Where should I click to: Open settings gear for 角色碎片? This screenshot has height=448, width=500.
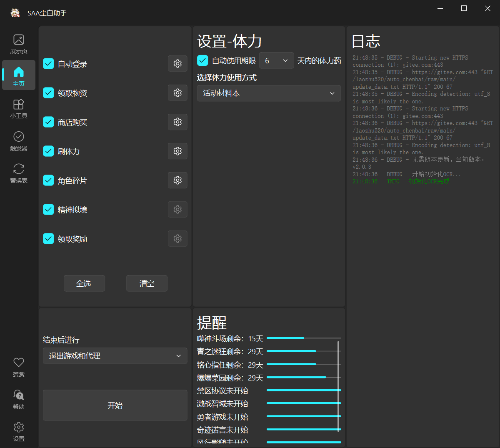click(177, 180)
